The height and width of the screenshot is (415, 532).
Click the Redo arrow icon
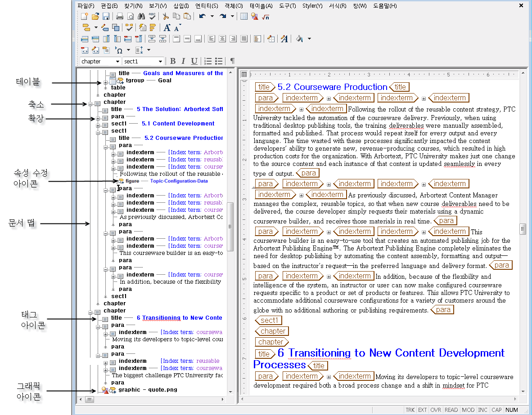tap(223, 16)
